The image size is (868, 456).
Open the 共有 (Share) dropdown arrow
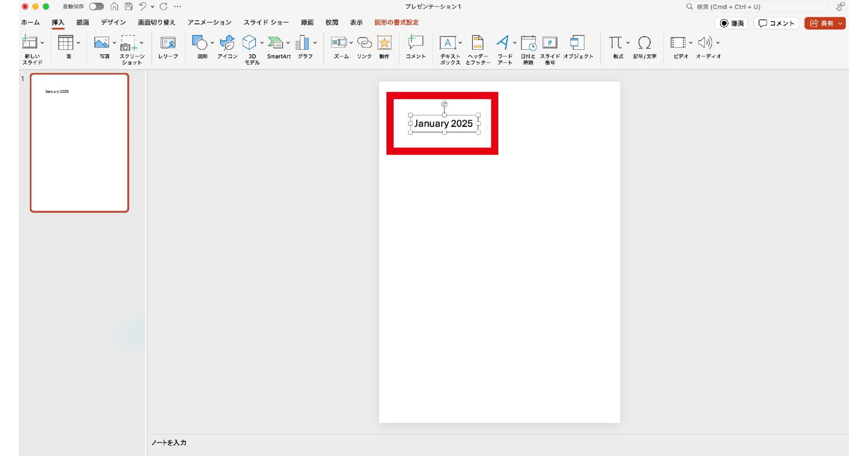click(x=840, y=24)
